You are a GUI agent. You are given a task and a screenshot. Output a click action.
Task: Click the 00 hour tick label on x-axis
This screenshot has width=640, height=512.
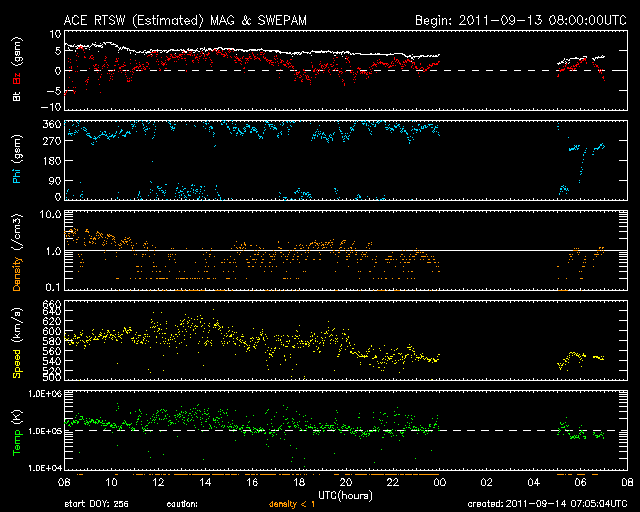[x=439, y=481]
